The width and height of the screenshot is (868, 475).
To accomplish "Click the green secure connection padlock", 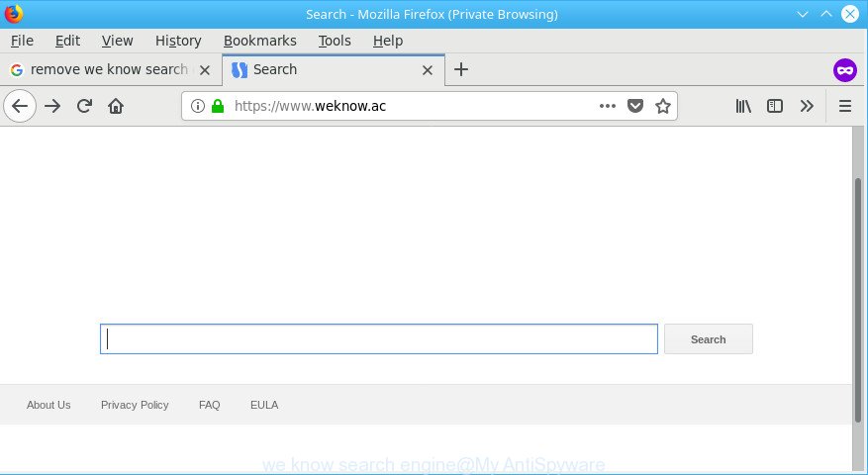I will 218,106.
